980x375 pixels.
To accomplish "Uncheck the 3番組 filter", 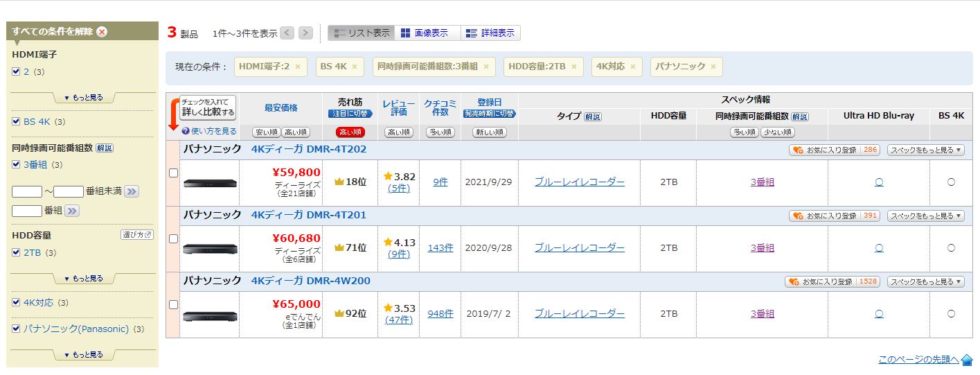I will point(17,164).
